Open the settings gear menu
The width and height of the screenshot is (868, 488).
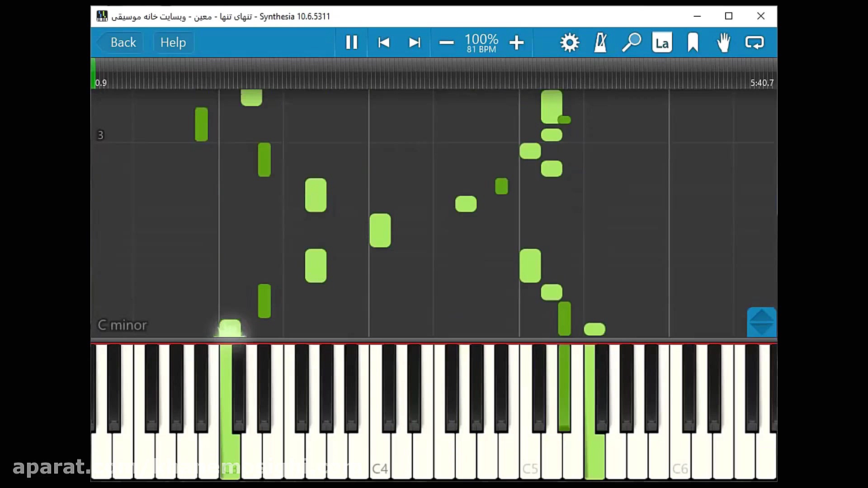(x=570, y=42)
